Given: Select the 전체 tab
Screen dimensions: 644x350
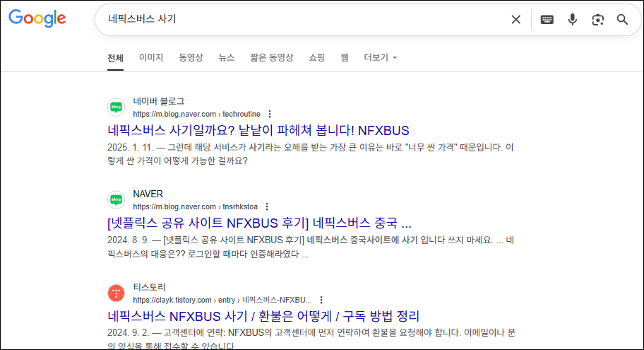Looking at the screenshot, I should [115, 57].
